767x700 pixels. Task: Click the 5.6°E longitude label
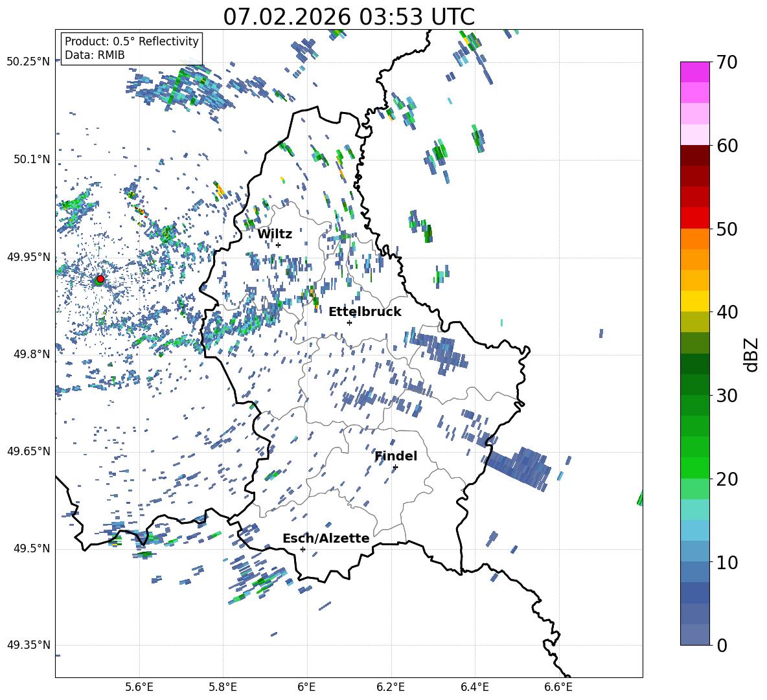click(139, 687)
